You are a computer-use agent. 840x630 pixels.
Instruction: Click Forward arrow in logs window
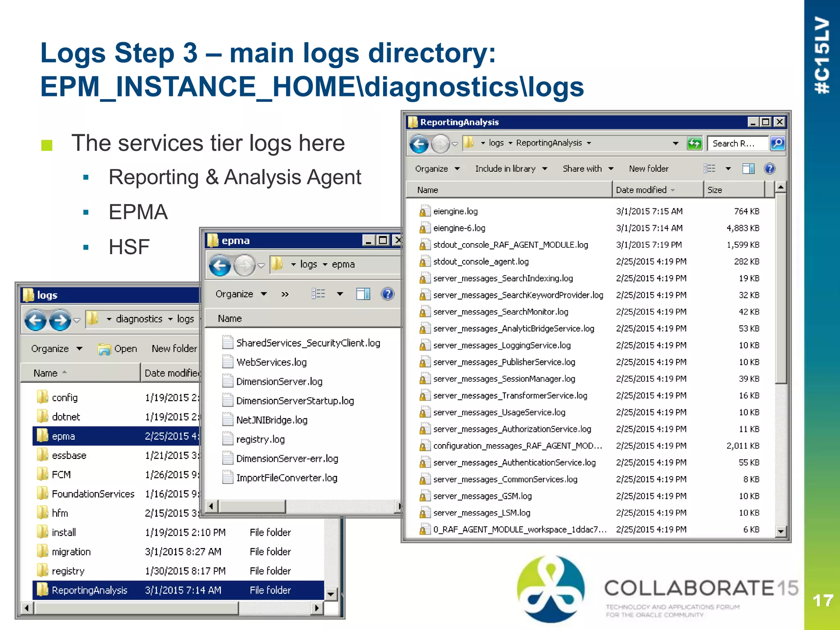click(60, 320)
